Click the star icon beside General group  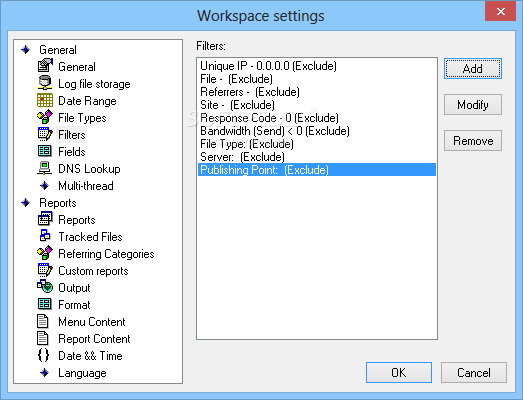(x=26, y=50)
